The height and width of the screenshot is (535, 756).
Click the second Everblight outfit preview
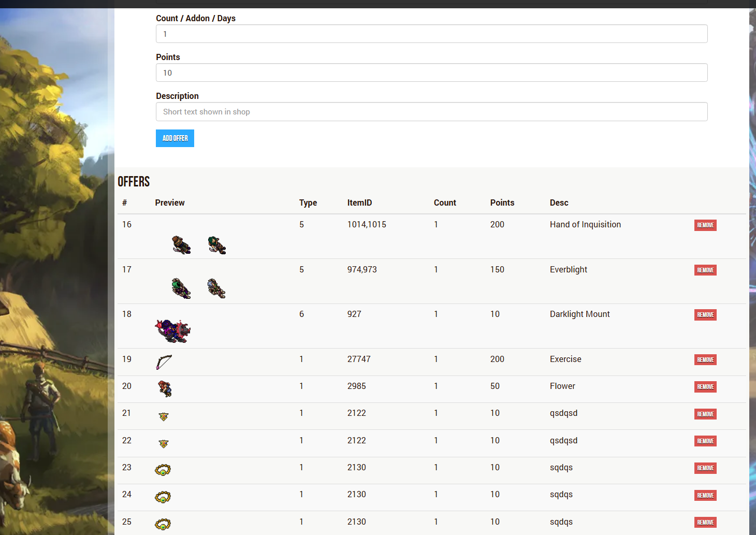[x=216, y=288]
